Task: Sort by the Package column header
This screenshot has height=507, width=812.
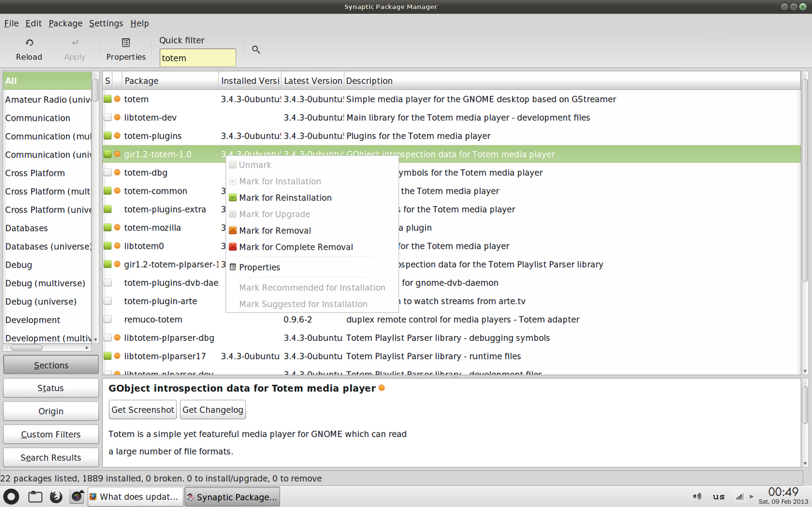Action: (170, 81)
